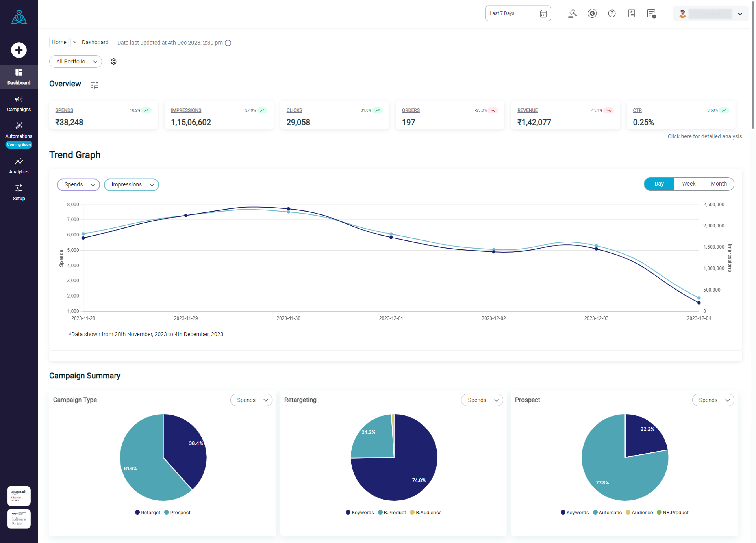Open portfolio settings gear icon

point(114,61)
